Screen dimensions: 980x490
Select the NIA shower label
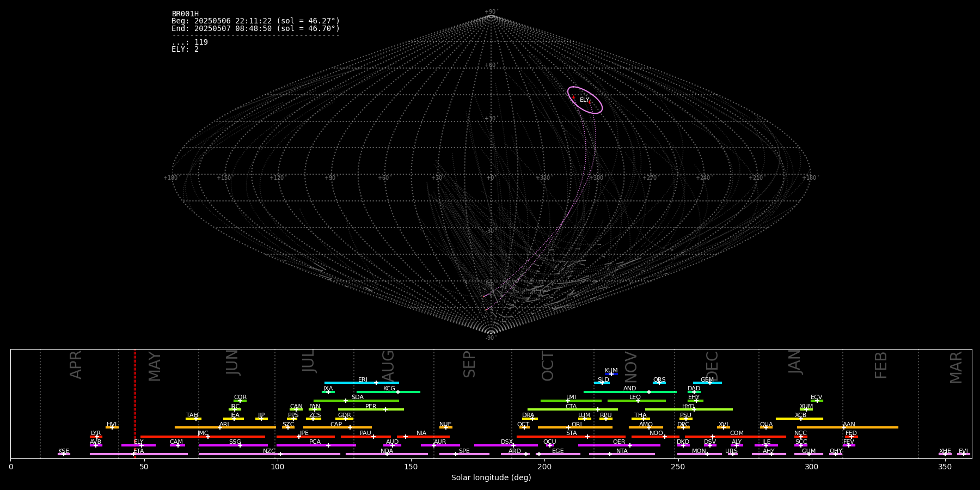421,433
